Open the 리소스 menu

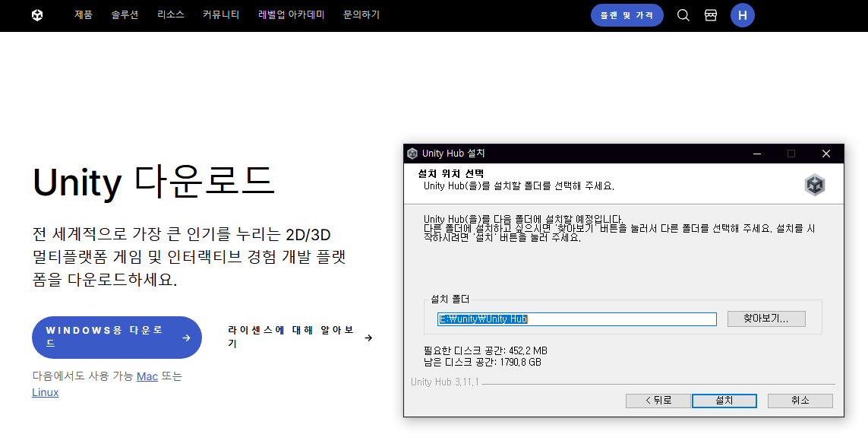coord(171,15)
